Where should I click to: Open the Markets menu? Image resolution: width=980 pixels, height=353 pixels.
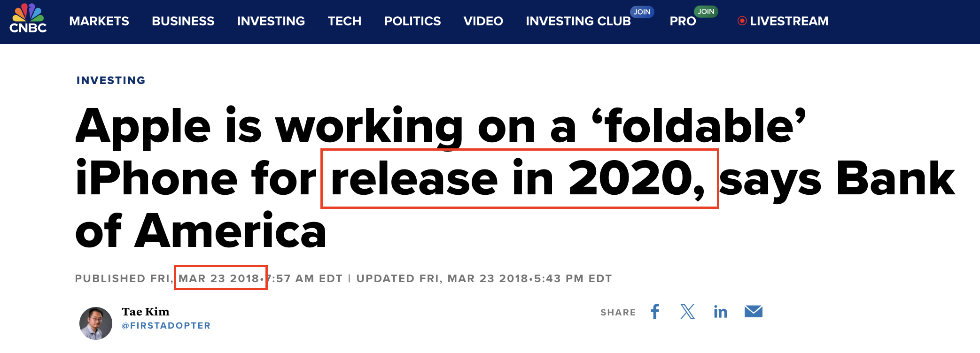coord(99,21)
